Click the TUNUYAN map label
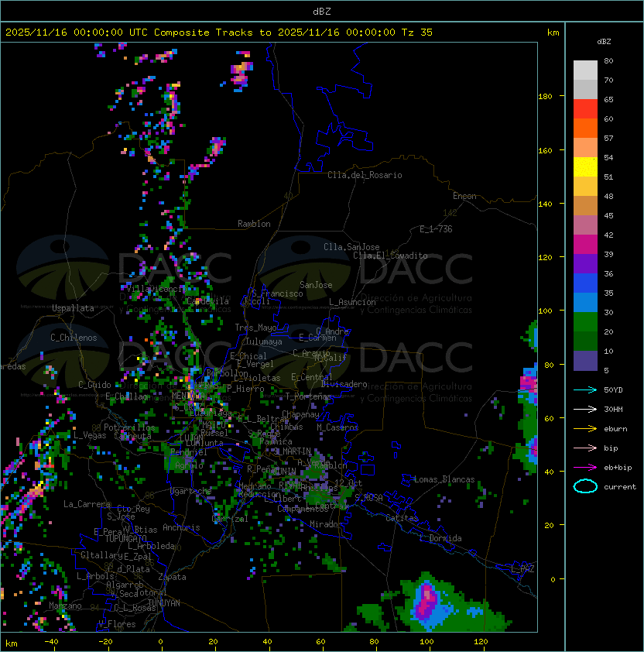644x652 pixels. pos(164,603)
